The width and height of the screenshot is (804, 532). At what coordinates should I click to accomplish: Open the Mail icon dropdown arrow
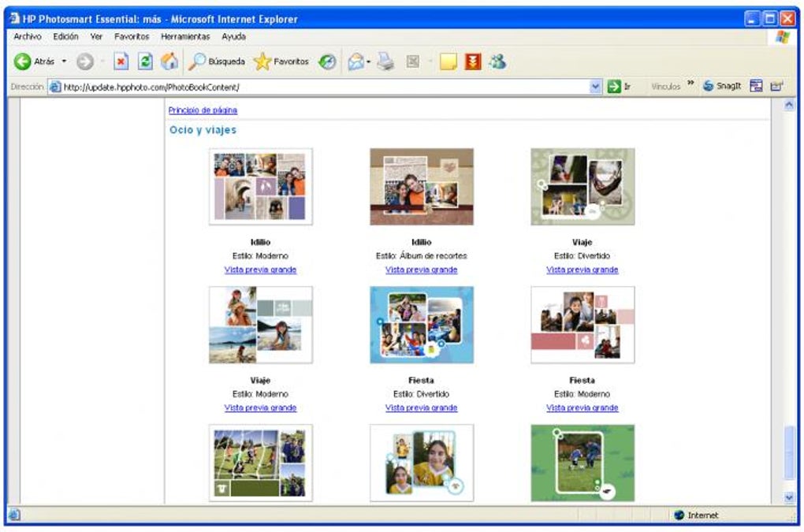click(369, 62)
